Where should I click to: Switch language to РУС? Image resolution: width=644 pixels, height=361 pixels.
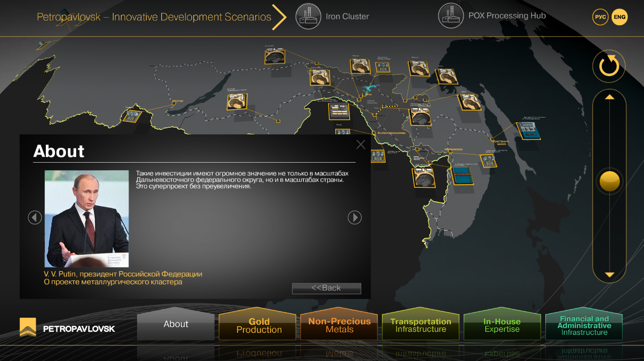(600, 17)
